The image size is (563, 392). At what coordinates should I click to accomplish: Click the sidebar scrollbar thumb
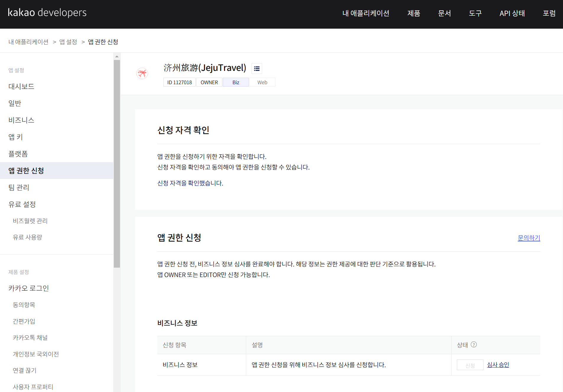click(117, 164)
